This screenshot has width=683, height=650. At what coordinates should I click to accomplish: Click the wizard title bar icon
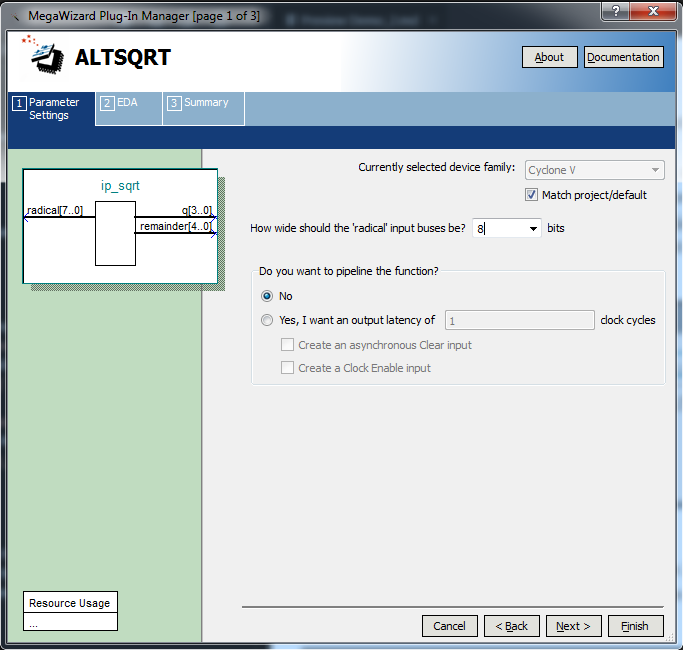16,17
